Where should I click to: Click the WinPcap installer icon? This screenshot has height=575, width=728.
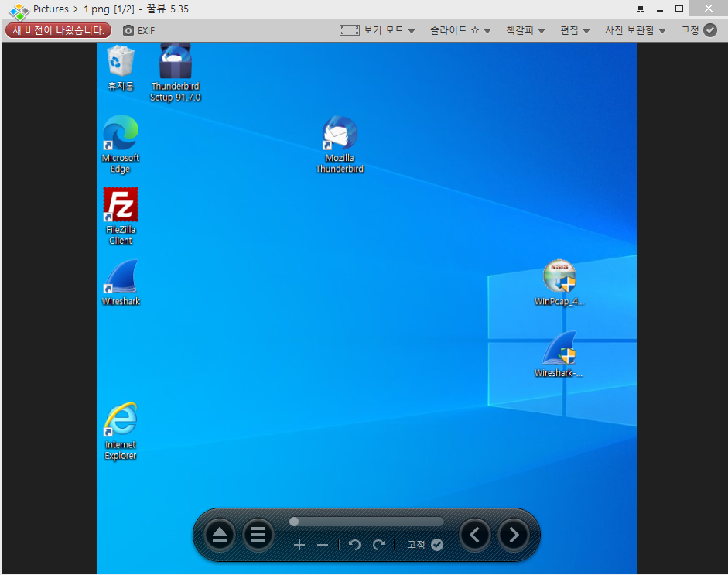(559, 282)
